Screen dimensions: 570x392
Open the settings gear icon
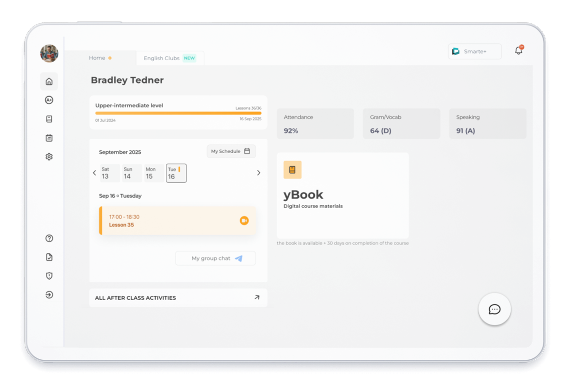(x=49, y=157)
